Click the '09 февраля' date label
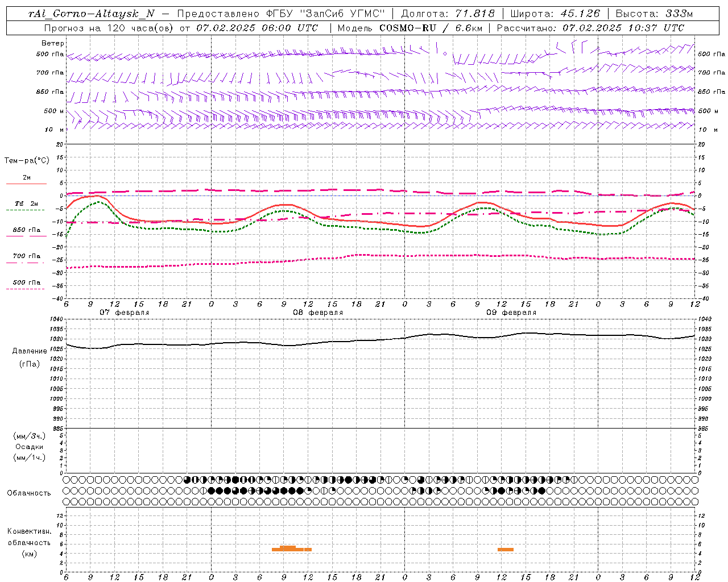728x582 pixels. (x=511, y=313)
